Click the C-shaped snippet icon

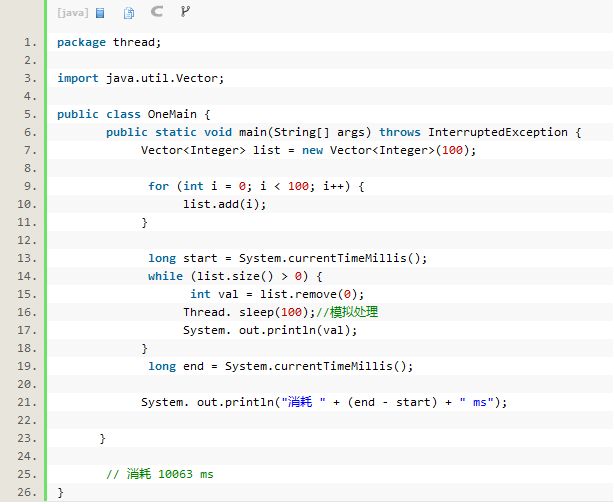157,12
